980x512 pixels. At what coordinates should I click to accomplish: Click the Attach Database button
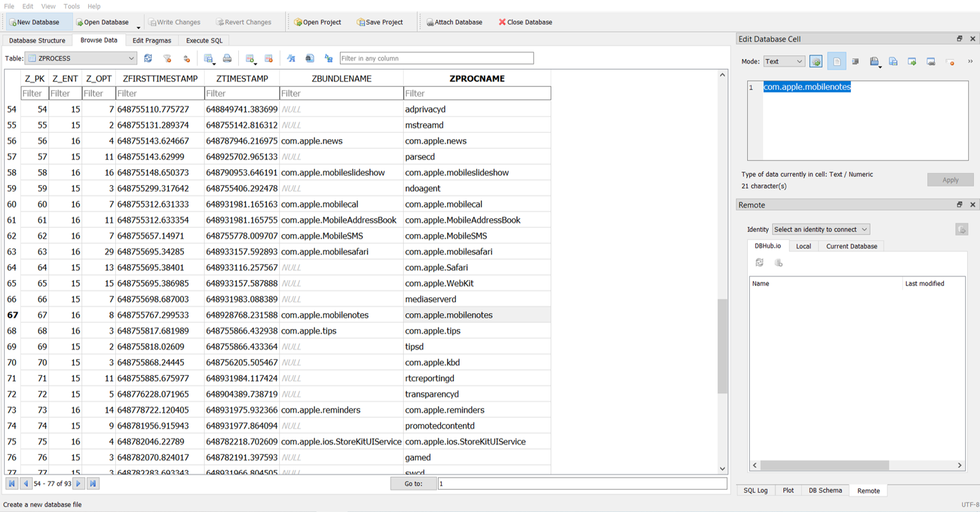pyautogui.click(x=454, y=22)
